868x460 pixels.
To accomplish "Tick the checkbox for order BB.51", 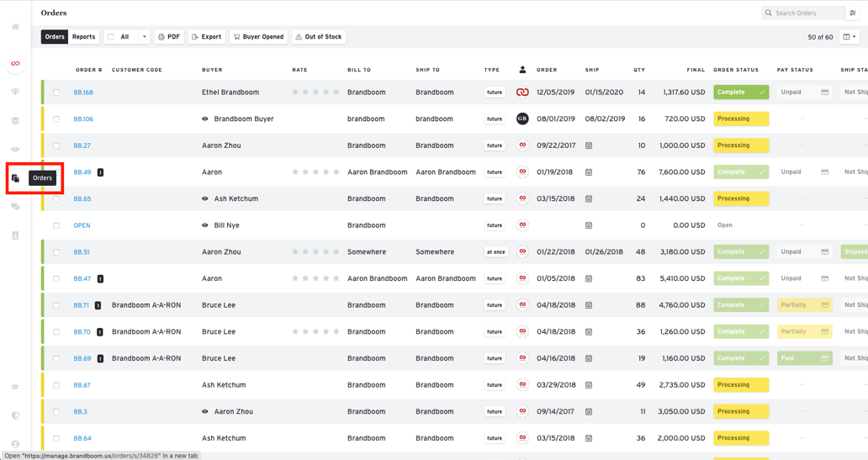I will (x=56, y=252).
